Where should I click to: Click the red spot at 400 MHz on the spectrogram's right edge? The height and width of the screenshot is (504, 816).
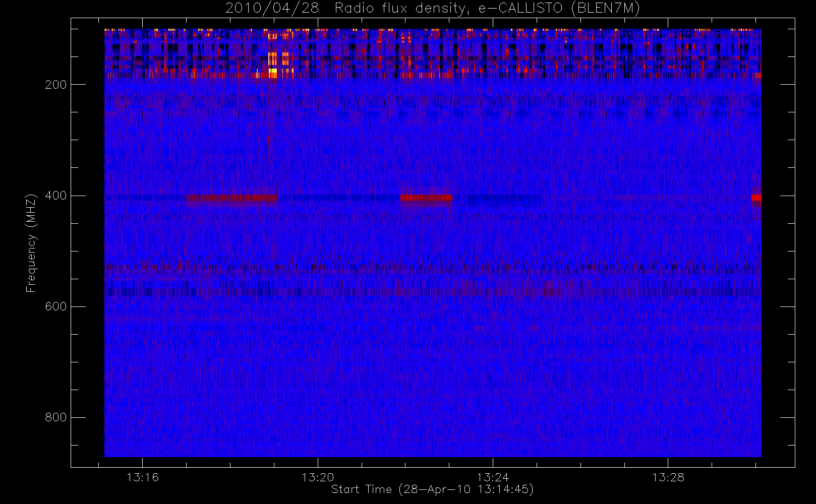tap(756, 198)
